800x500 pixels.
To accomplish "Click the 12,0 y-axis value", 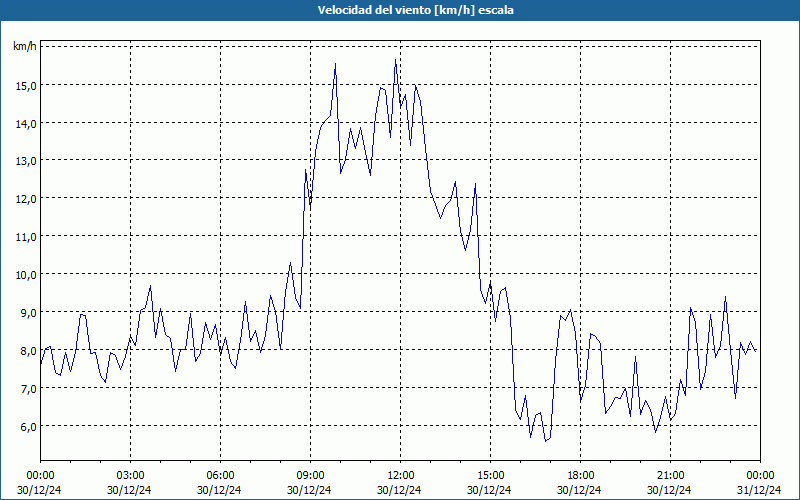I will 25,198.
